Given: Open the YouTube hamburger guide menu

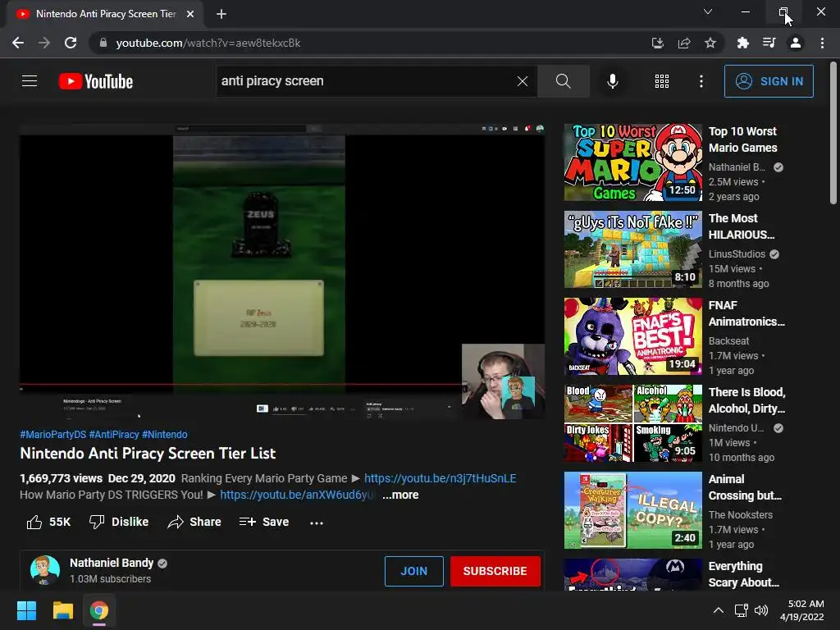Looking at the screenshot, I should 30,81.
